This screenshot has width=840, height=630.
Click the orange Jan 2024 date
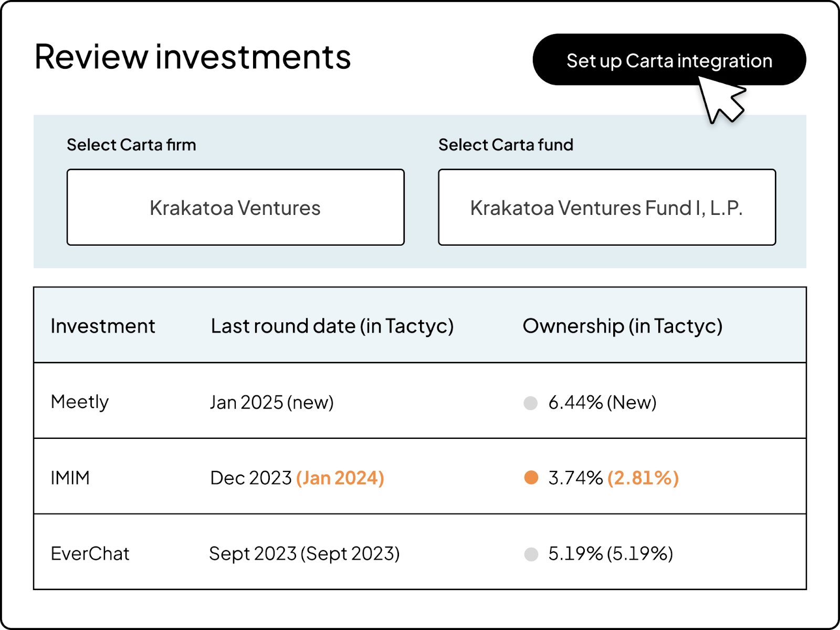point(340,478)
